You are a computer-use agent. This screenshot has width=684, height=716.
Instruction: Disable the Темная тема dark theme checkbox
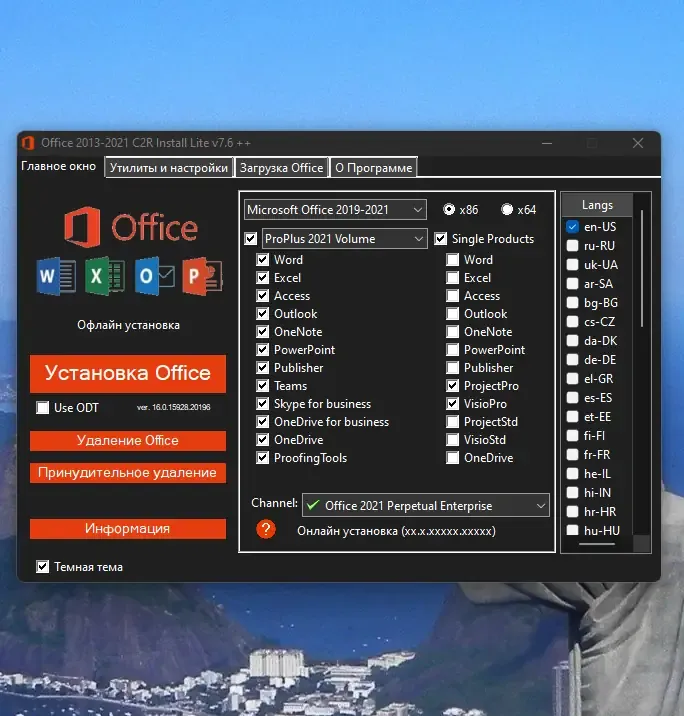tap(42, 567)
